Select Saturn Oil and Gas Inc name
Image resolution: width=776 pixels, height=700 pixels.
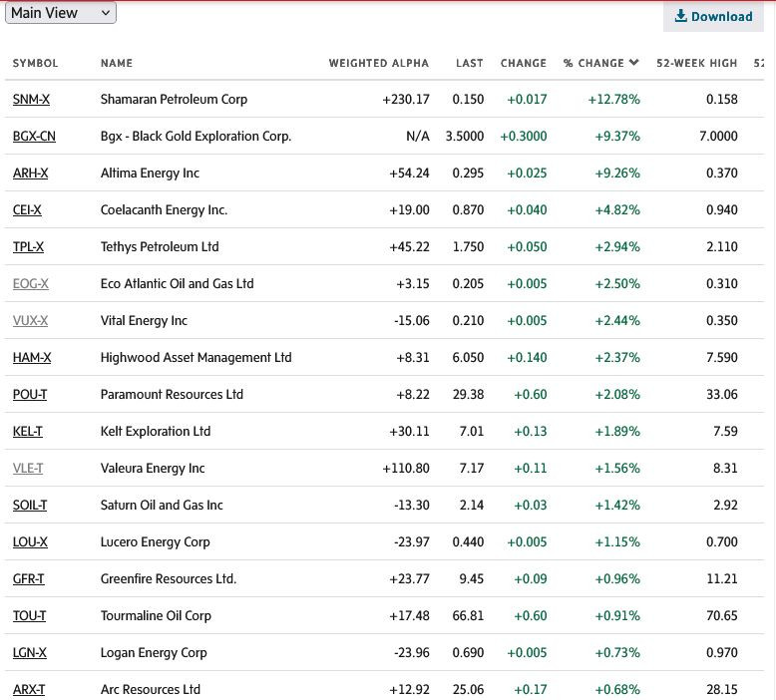click(162, 506)
